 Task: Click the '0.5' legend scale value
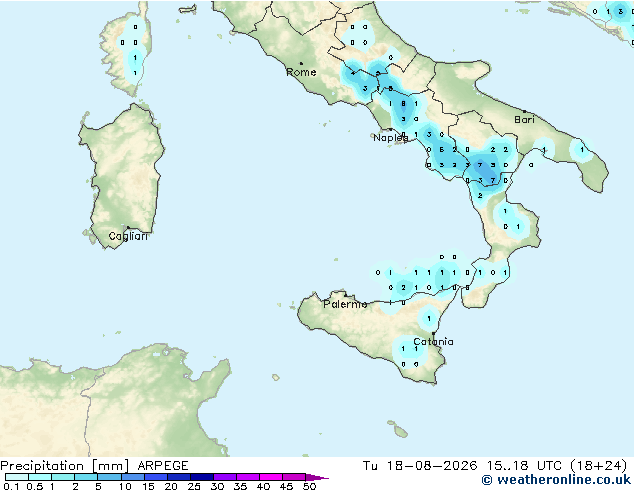35,486
